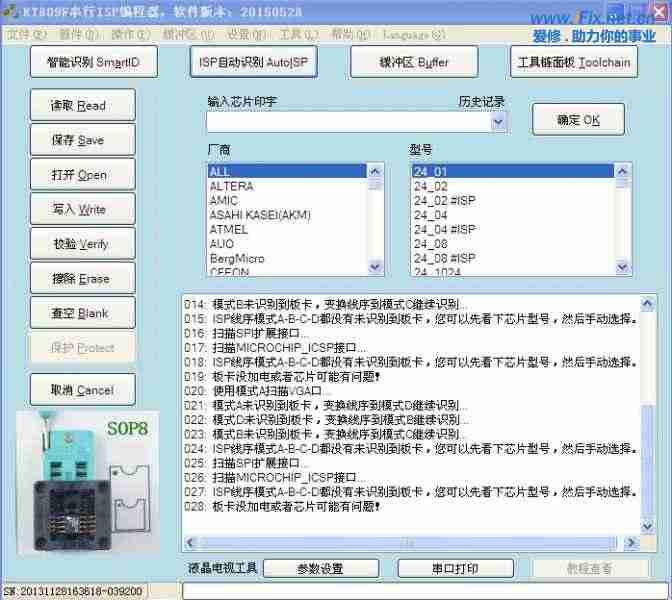Open 串口打印 serial port print

pyautogui.click(x=456, y=569)
